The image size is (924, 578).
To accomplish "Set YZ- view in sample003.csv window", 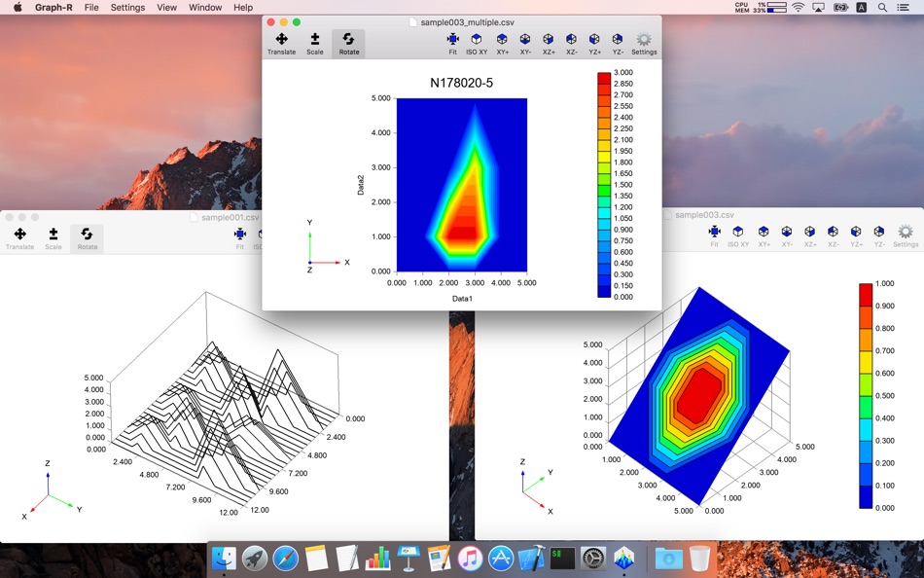I will pyautogui.click(x=879, y=235).
